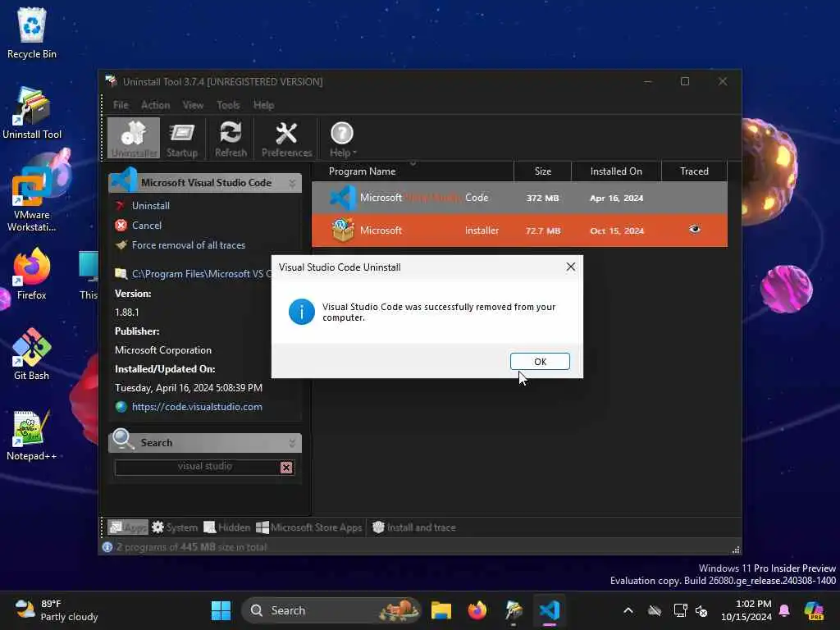The height and width of the screenshot is (630, 840).
Task: Open Copilot preview icon in taskbar
Action: tap(814, 610)
